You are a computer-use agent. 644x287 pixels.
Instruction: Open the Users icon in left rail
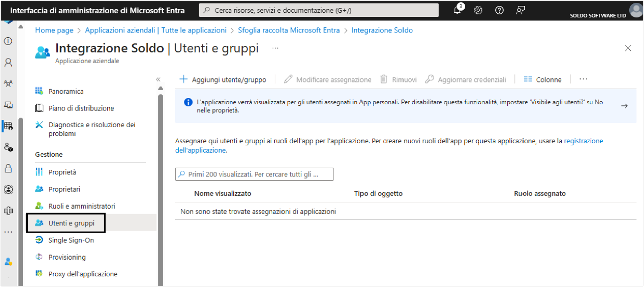point(8,62)
